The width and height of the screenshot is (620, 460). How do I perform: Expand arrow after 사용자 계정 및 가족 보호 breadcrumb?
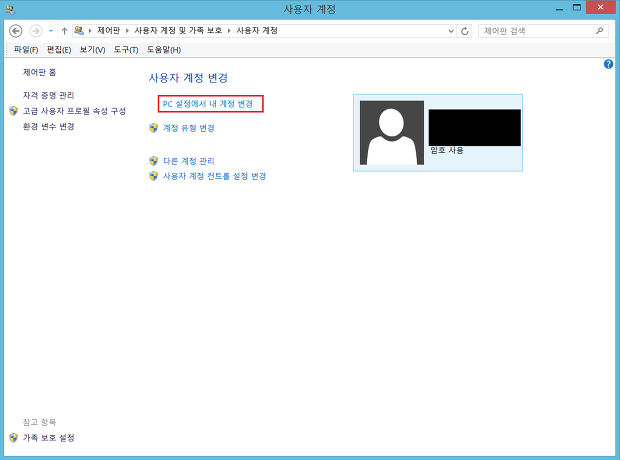pyautogui.click(x=229, y=31)
